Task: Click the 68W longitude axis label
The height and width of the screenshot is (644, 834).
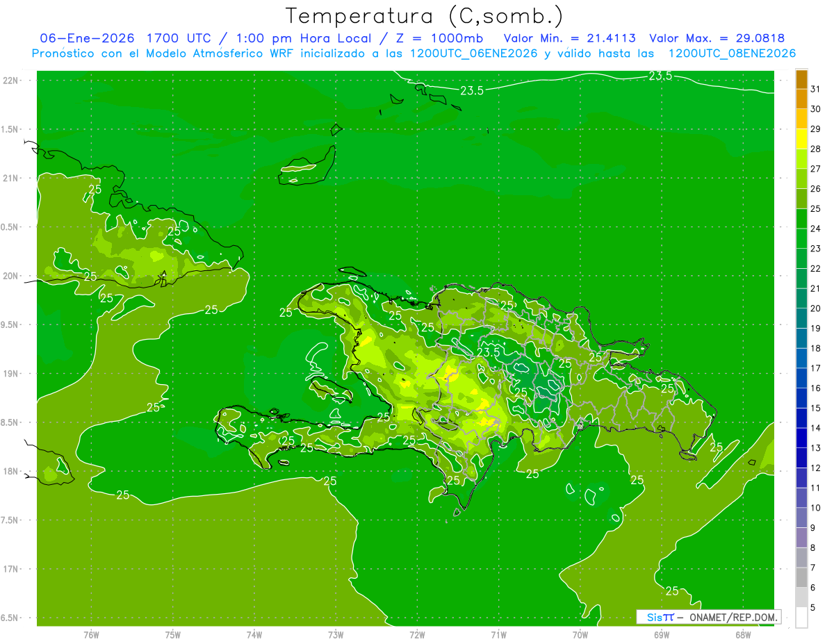Action: click(743, 634)
